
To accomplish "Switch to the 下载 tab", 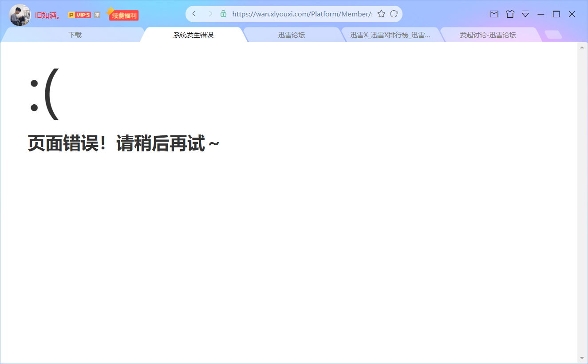I will 75,34.
